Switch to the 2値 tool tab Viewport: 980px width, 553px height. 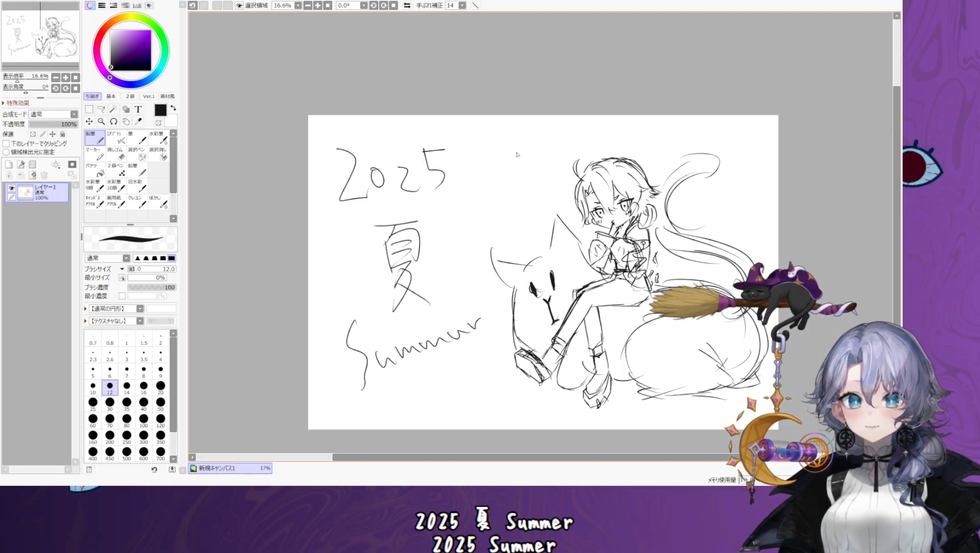(x=130, y=96)
